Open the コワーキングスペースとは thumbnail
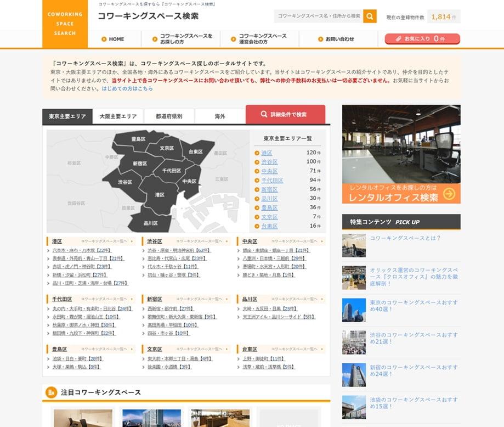Screen dimensions: 504x427 [x=354, y=245]
